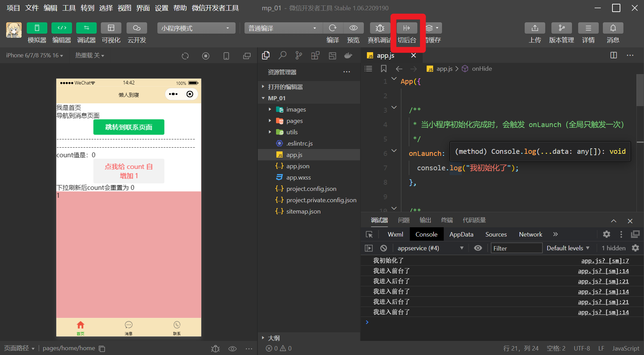Open the 项目 menu
This screenshot has width=644, height=355.
tap(13, 8)
